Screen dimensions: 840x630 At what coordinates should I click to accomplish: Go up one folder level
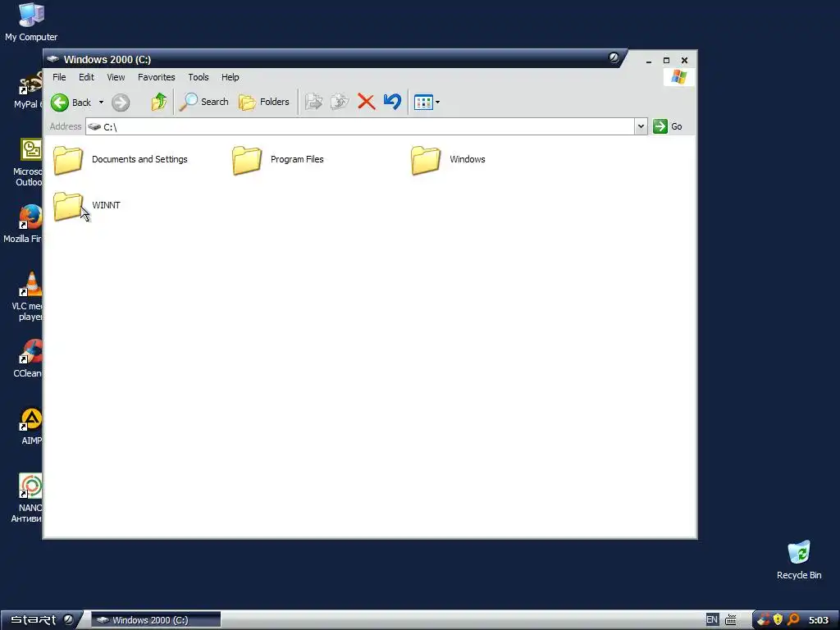click(158, 102)
